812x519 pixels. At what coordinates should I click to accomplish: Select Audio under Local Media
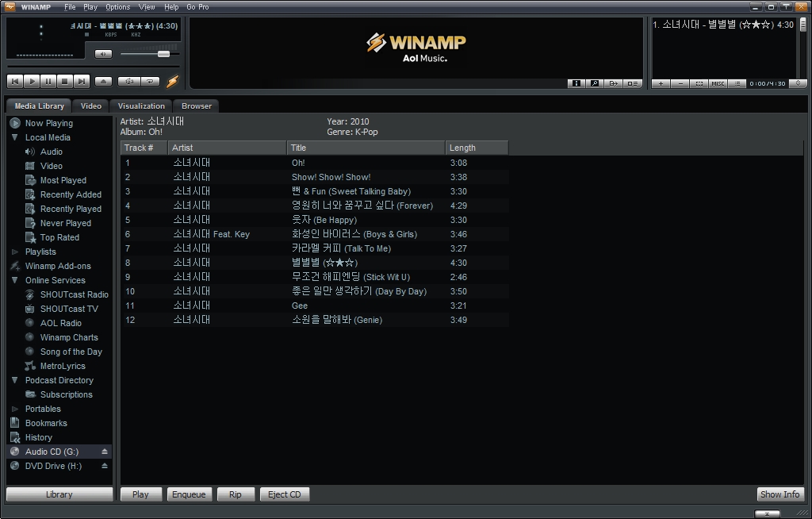(x=52, y=152)
